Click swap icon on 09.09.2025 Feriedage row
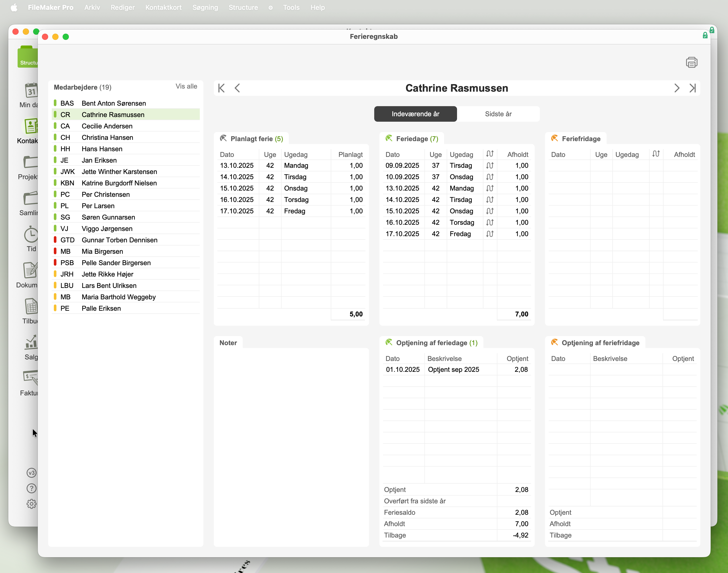The width and height of the screenshot is (728, 573). tap(490, 165)
